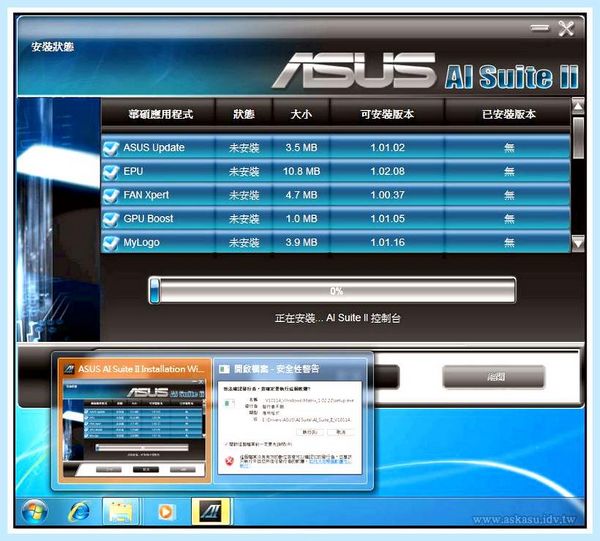Viewport: 600px width, 541px height.
Task: Click the ASUS Update row name
Action: [x=154, y=148]
